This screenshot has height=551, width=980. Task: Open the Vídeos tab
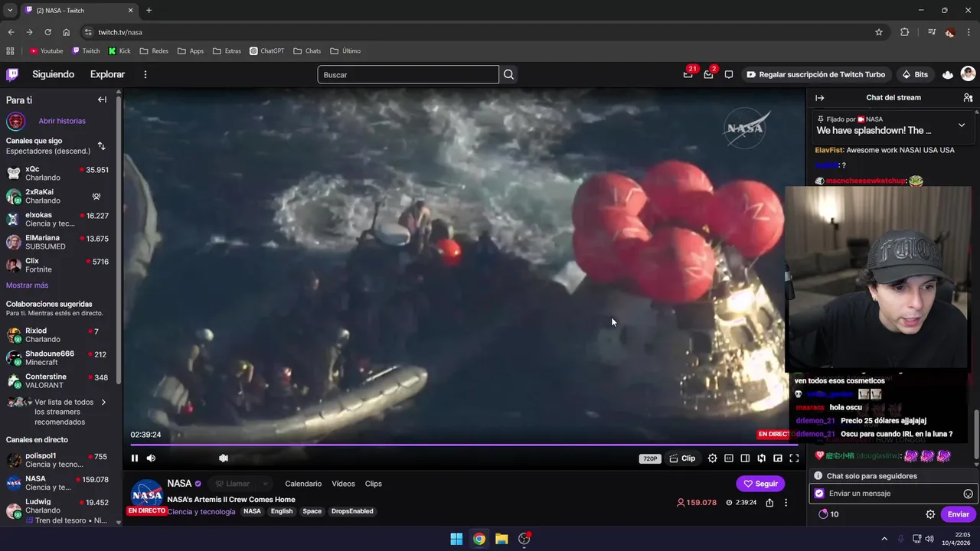(x=343, y=484)
